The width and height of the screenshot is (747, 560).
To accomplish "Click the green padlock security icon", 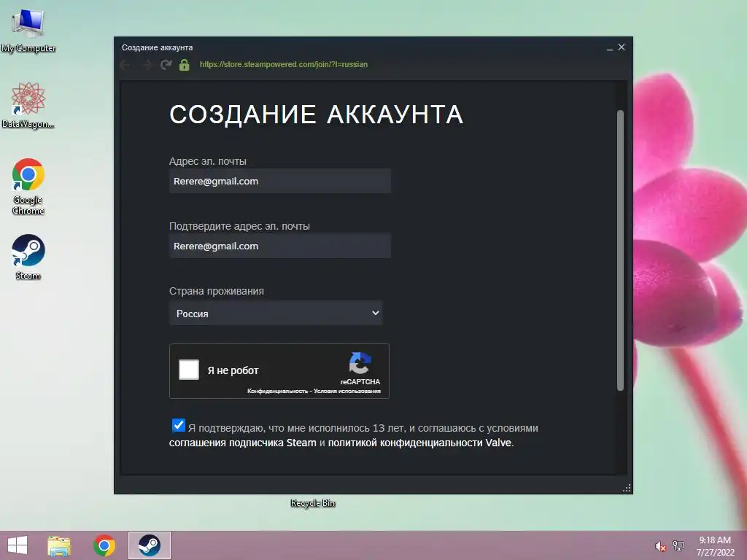I will (x=185, y=65).
